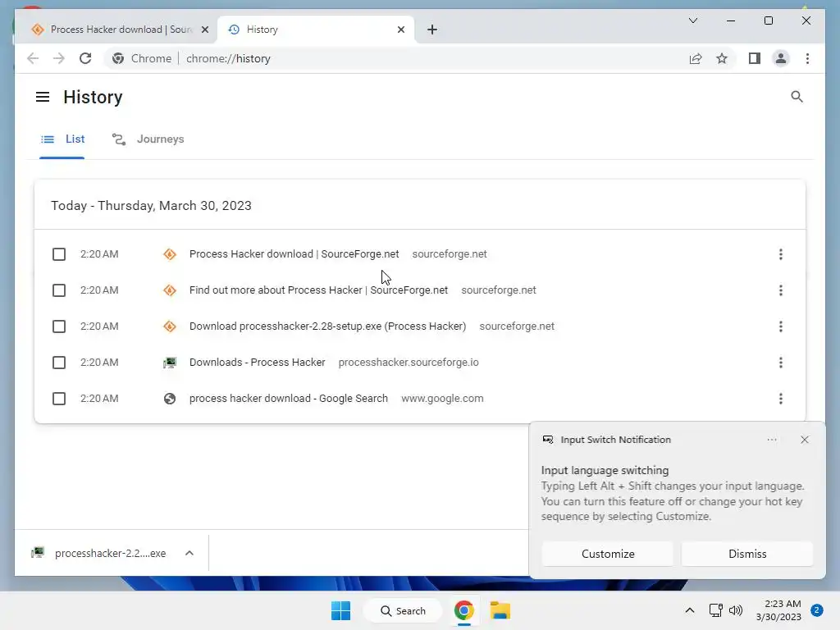
Task: Open the tab search dropdown chevron
Action: tap(692, 21)
